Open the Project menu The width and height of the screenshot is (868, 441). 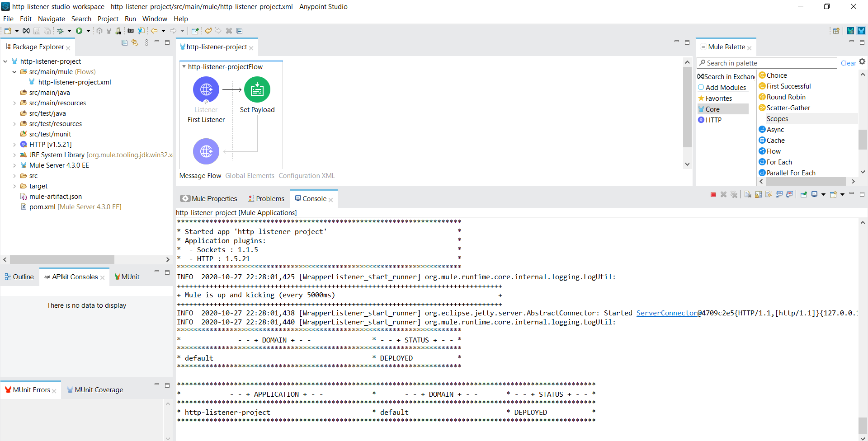point(108,19)
